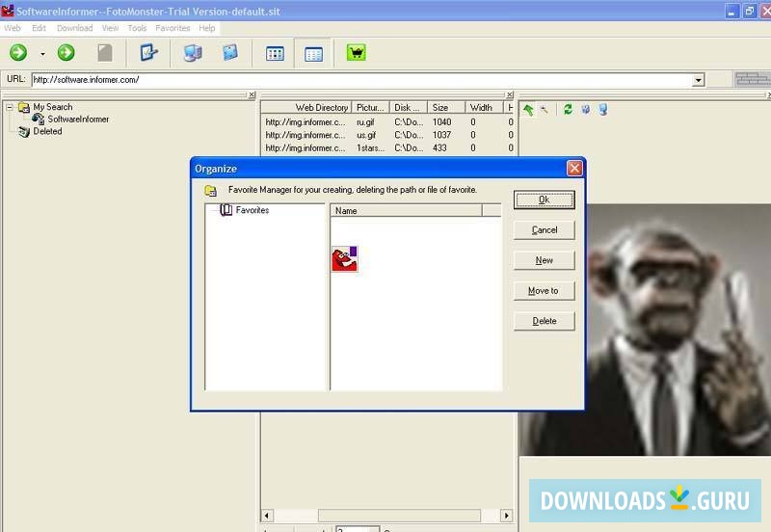The width and height of the screenshot is (771, 532).
Task: Select the ru.gif row in file list
Action: (x=387, y=122)
